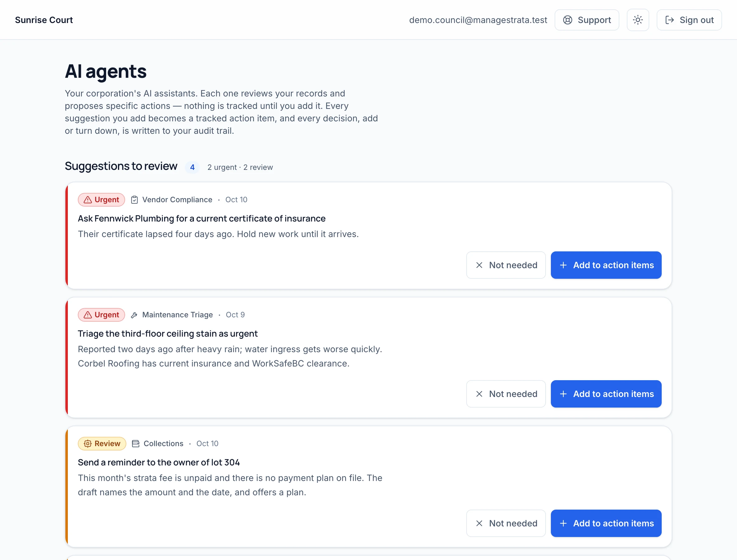Click 'Send a reminder to the owner of lot 304' title

159,463
